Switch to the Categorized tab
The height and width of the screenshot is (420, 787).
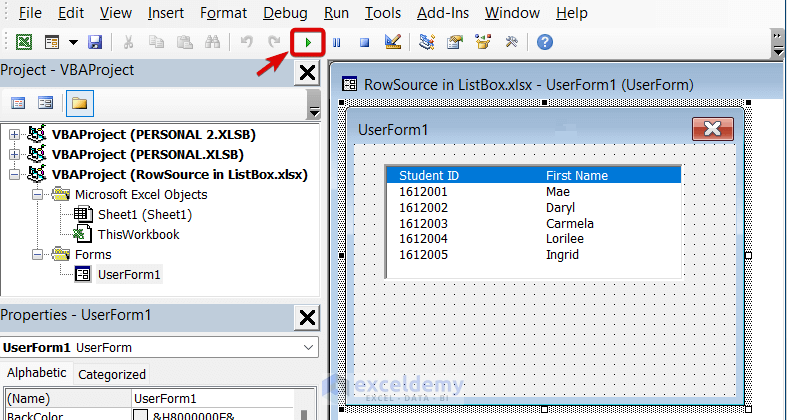pyautogui.click(x=112, y=374)
